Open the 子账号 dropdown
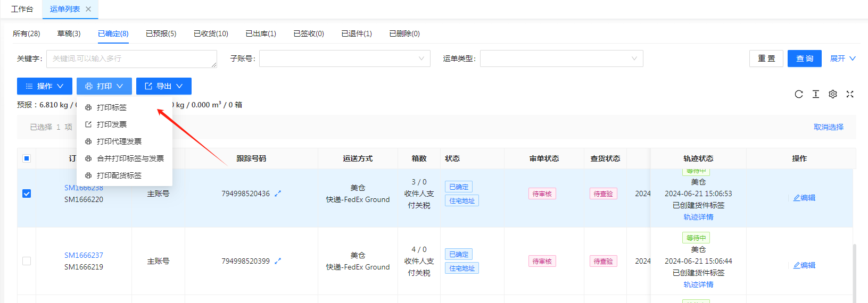This screenshot has height=303, width=868. click(344, 58)
